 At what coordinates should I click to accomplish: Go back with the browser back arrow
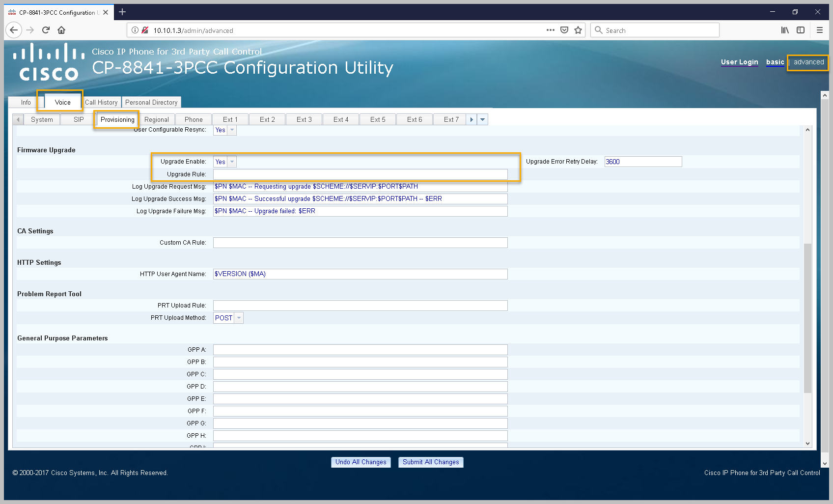coord(14,30)
